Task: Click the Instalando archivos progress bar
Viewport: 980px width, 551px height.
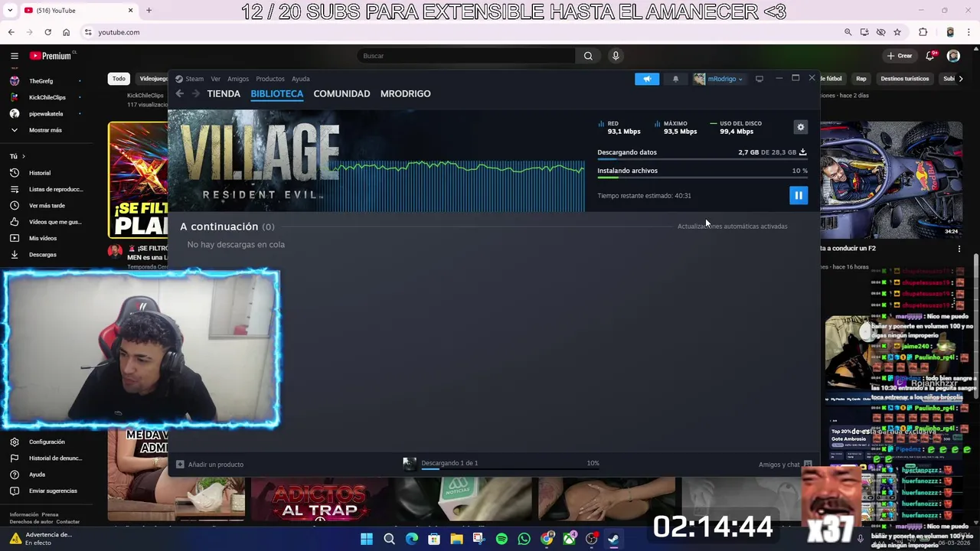Action: click(x=702, y=178)
